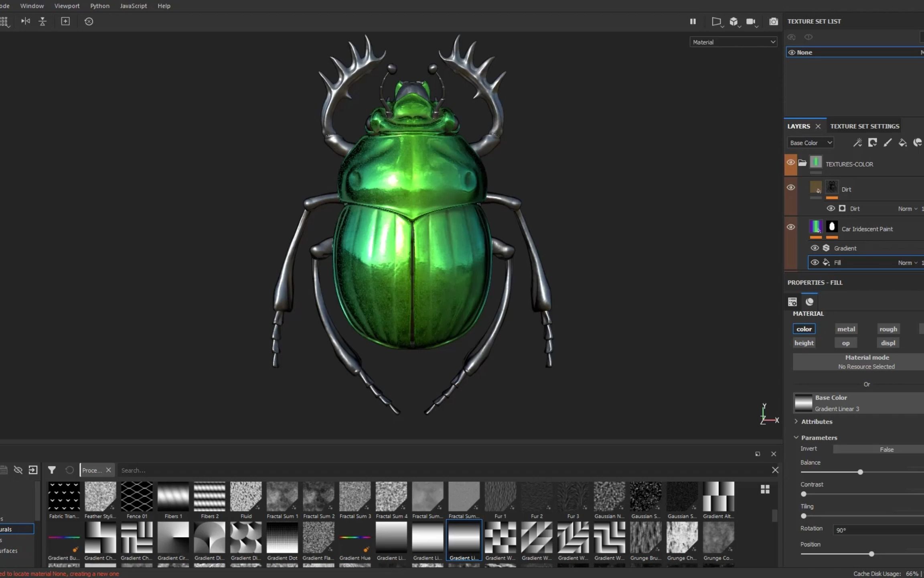The width and height of the screenshot is (924, 578).
Task: Click the metal material channel button
Action: pos(845,328)
